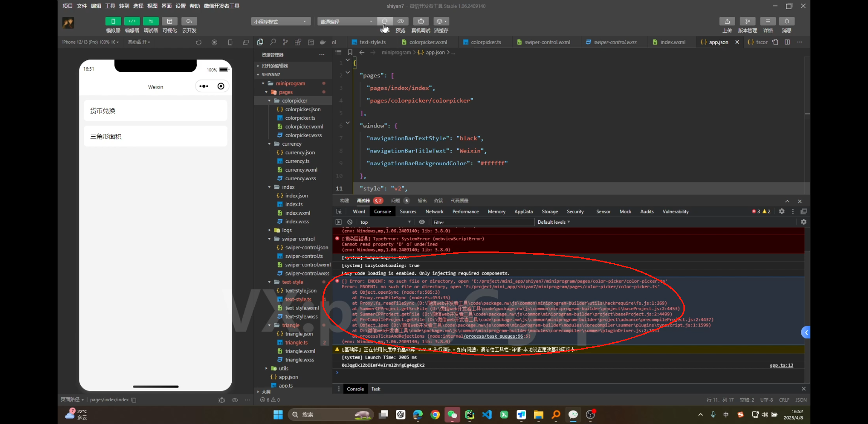Close the app.json editor tab

(x=737, y=42)
